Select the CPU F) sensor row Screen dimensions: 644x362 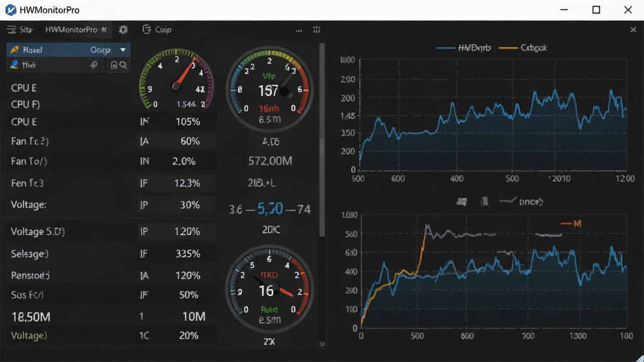point(25,104)
